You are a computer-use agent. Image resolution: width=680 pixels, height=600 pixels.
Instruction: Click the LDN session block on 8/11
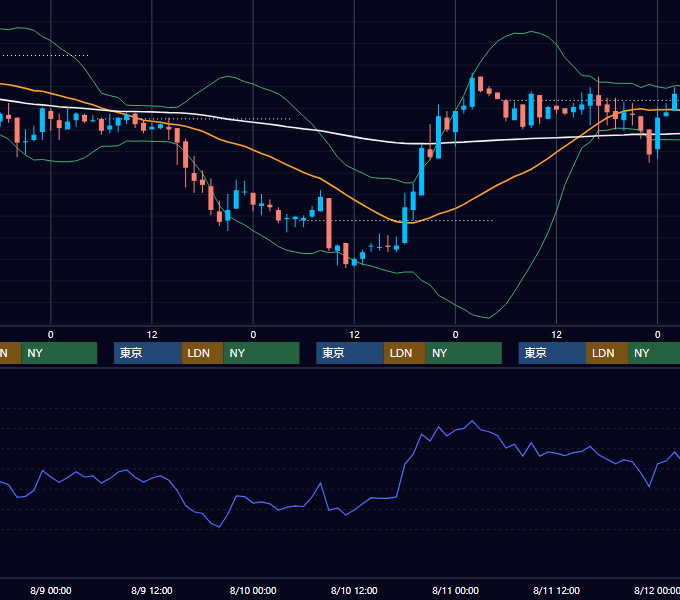[607, 353]
